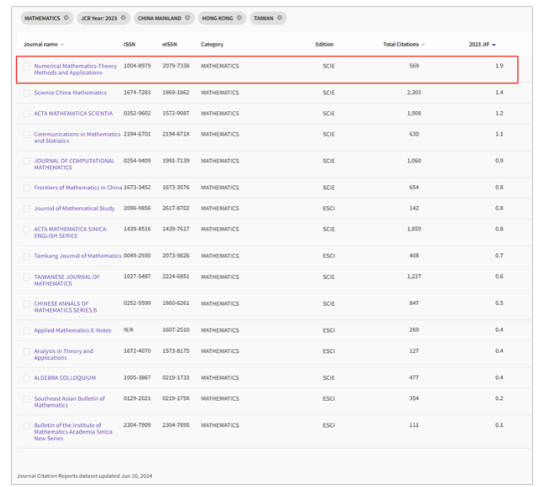Image resolution: width=537 pixels, height=487 pixels.
Task: Select ESCI edition of Tamkang Journal row
Action: tap(329, 256)
